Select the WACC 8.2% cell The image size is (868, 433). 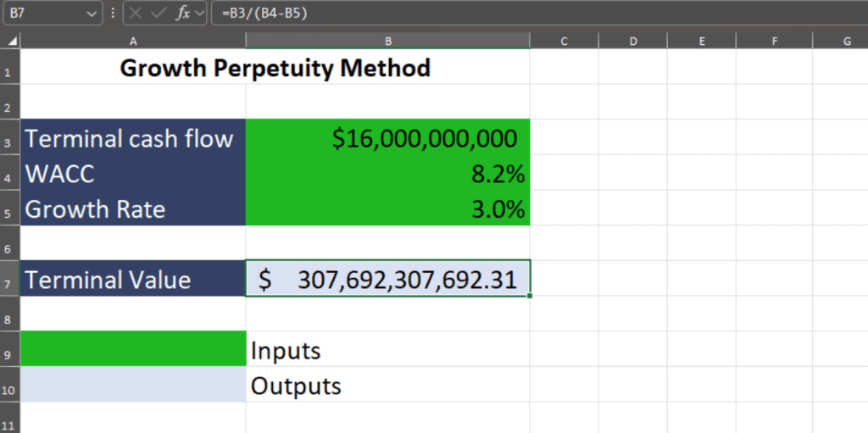387,174
